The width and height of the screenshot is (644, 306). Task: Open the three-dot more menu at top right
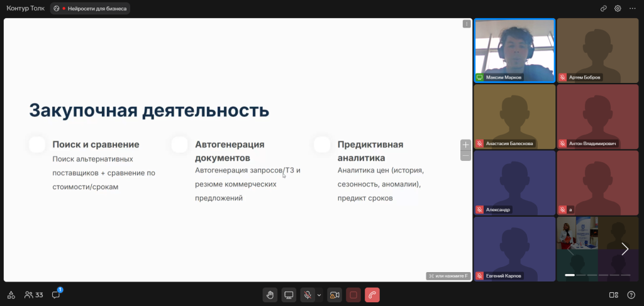(x=631, y=9)
